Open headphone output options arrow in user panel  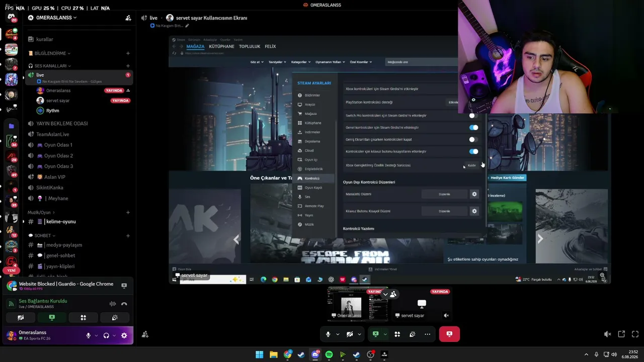[114, 335]
